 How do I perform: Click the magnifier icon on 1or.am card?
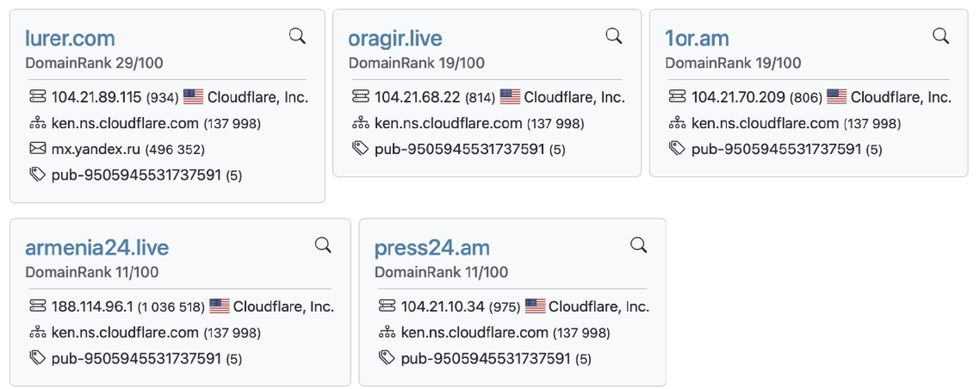940,36
